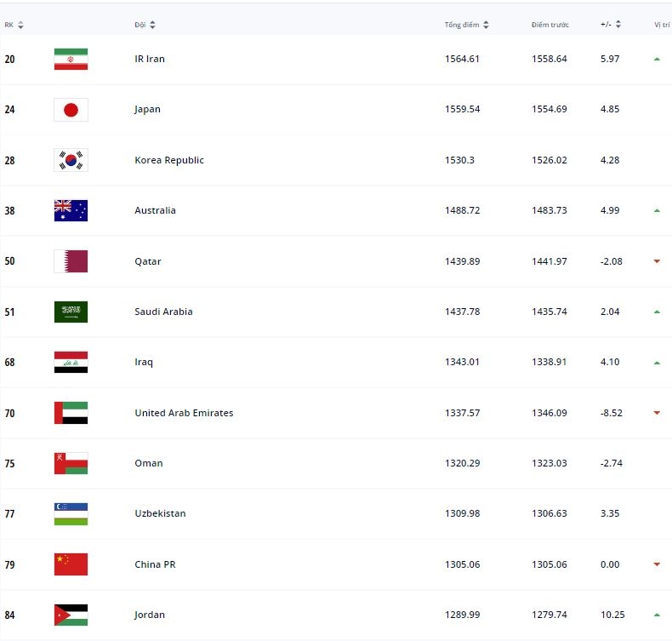Click the Qatar flag icon
The width and height of the screenshot is (672, 641).
click(71, 261)
